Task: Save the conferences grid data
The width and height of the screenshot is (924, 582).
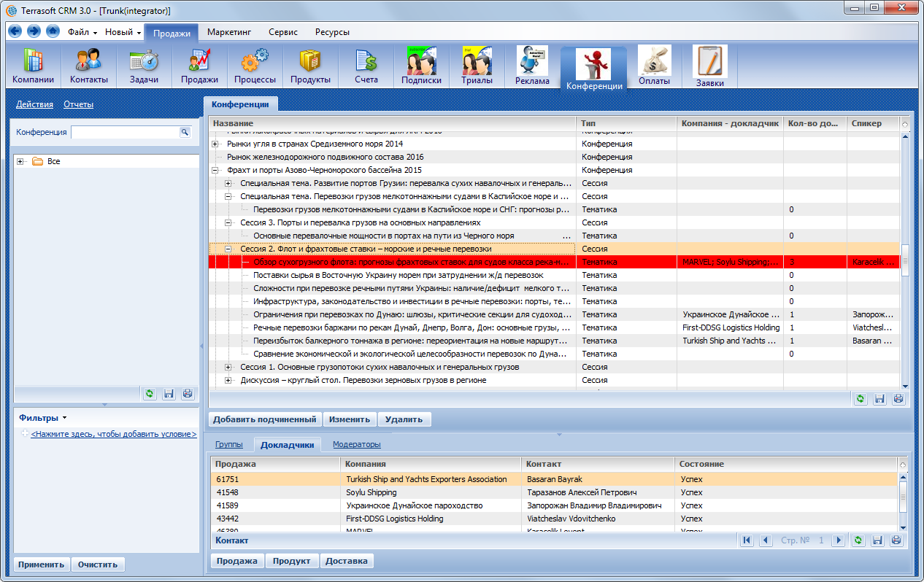Action: (x=879, y=399)
